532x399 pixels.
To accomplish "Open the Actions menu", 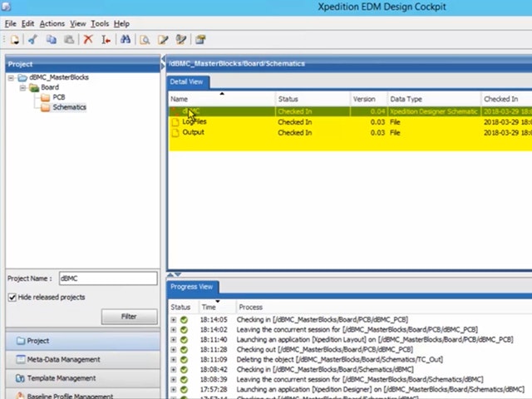I will 52,24.
